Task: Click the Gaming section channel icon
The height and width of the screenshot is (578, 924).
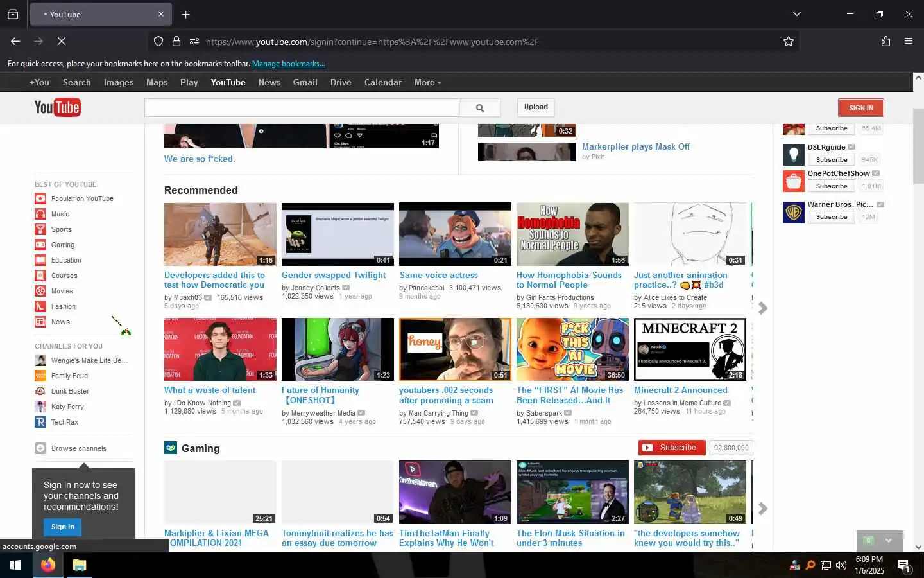Action: coord(171,448)
